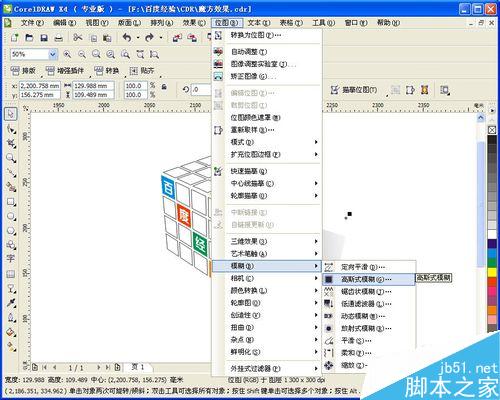Click the New document toolbar icon
The width and height of the screenshot is (500, 400).
14,38
